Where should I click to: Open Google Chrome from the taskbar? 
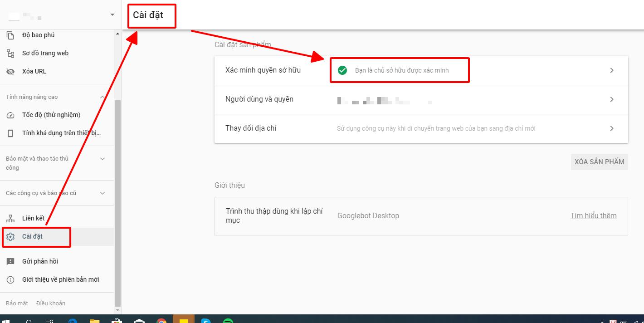click(x=161, y=320)
